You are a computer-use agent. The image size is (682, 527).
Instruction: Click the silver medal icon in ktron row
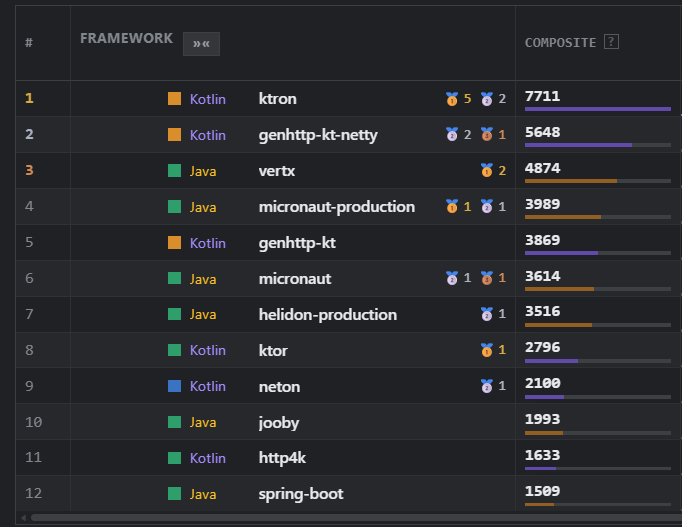point(487,99)
